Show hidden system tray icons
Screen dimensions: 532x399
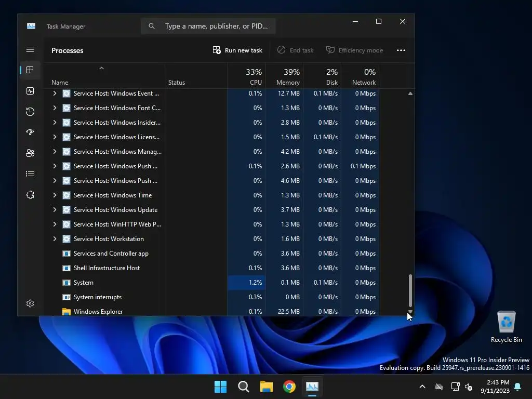[x=422, y=387]
